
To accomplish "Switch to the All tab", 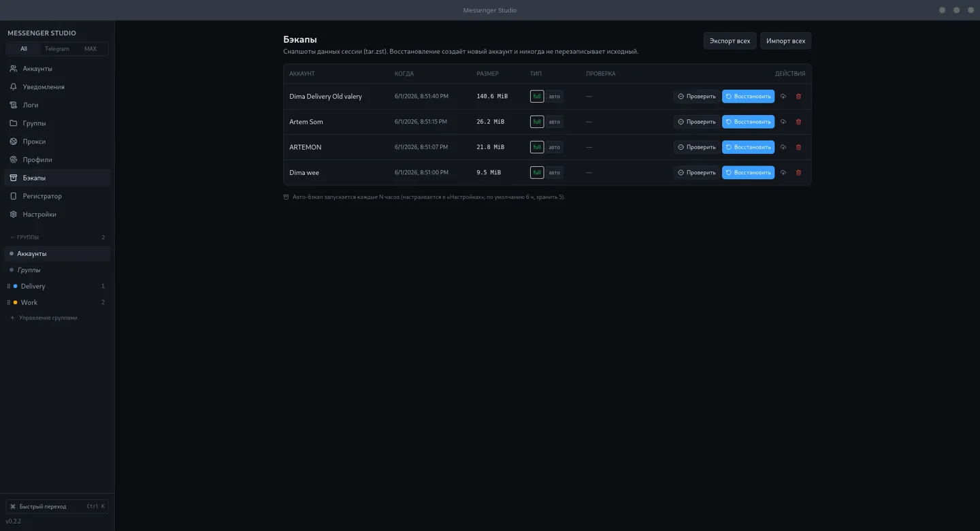I will [24, 49].
